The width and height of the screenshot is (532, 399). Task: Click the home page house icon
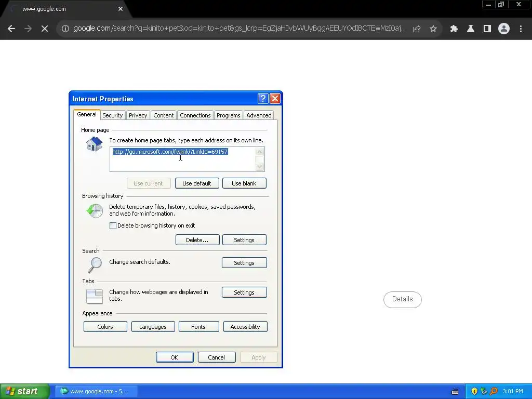coord(94,144)
